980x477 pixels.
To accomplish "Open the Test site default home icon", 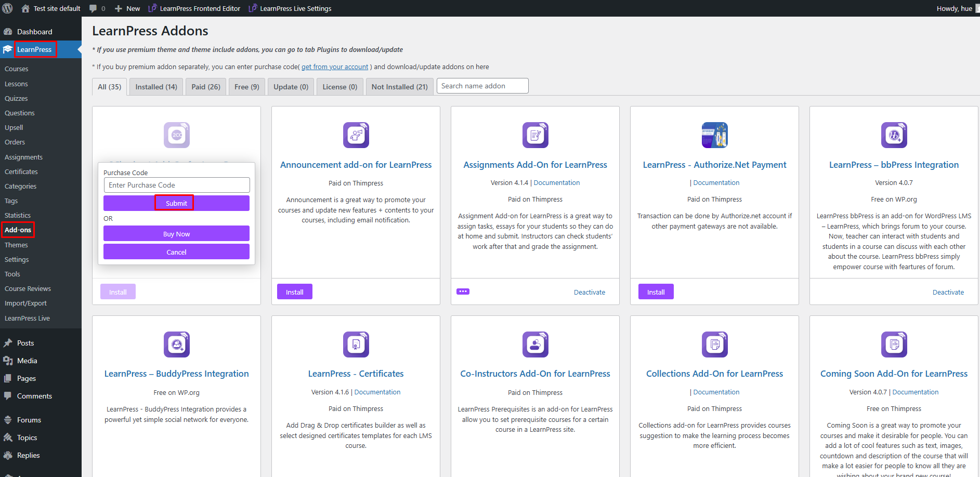I will pos(25,8).
